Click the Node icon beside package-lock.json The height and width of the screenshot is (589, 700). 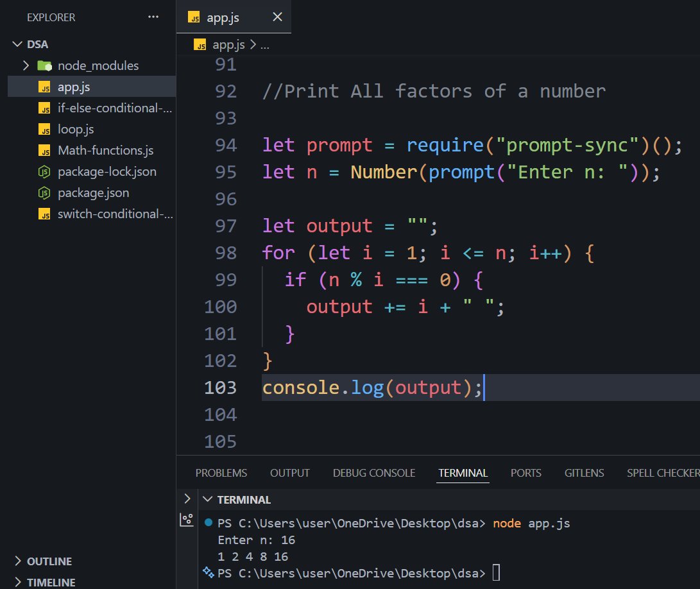[x=44, y=171]
